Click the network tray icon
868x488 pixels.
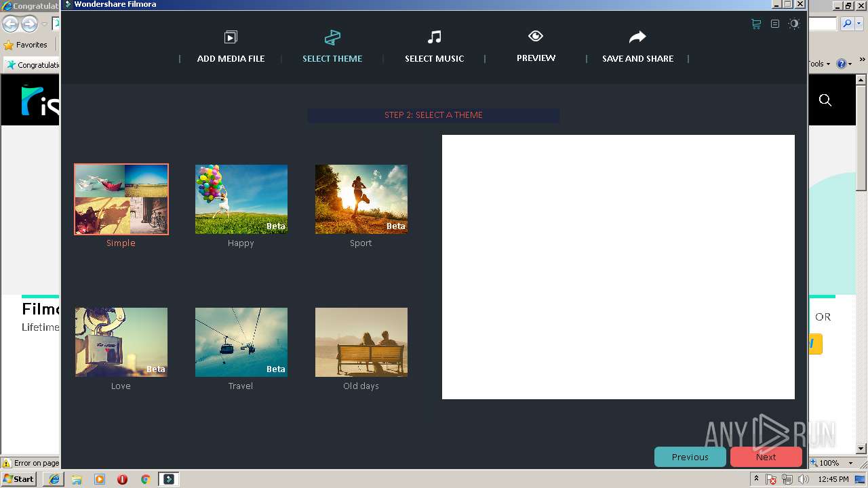click(787, 479)
